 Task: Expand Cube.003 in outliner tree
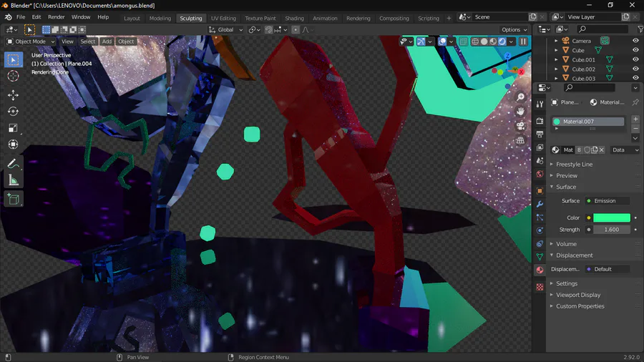tap(556, 78)
